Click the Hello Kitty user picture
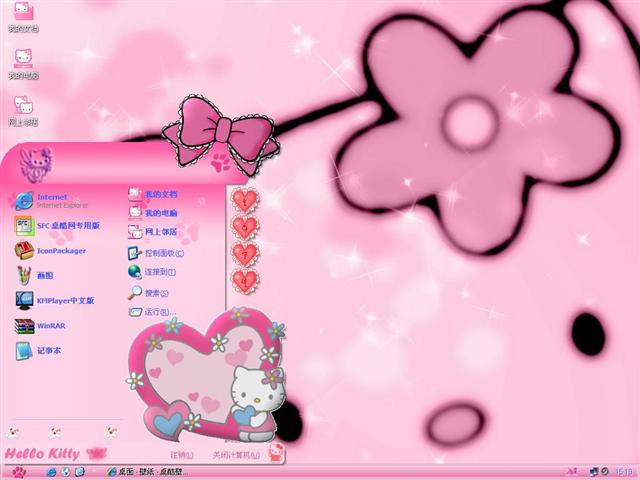 (36, 165)
